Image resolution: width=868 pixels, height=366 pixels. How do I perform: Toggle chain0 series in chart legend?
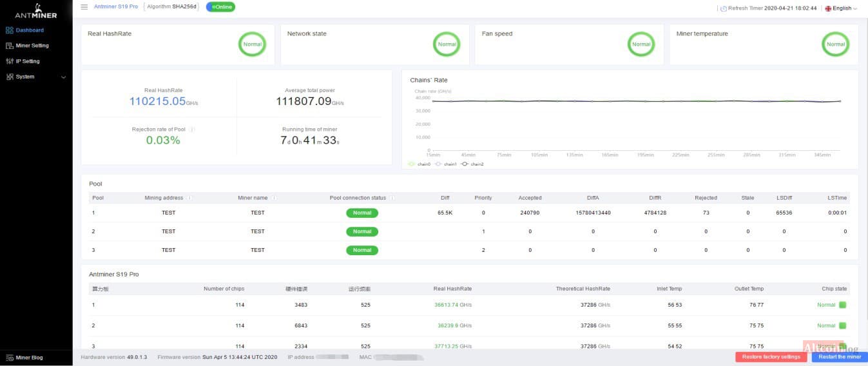pos(419,164)
